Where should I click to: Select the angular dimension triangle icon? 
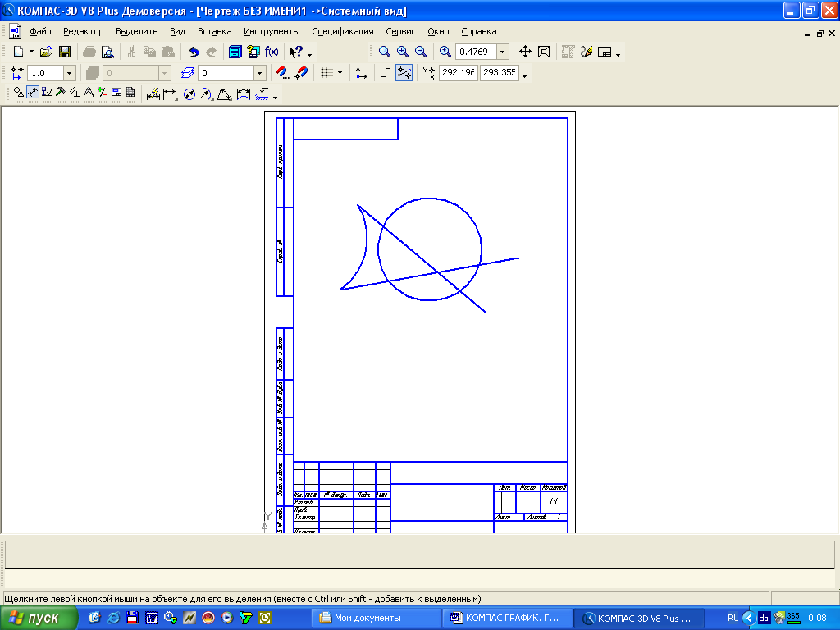tap(225, 94)
